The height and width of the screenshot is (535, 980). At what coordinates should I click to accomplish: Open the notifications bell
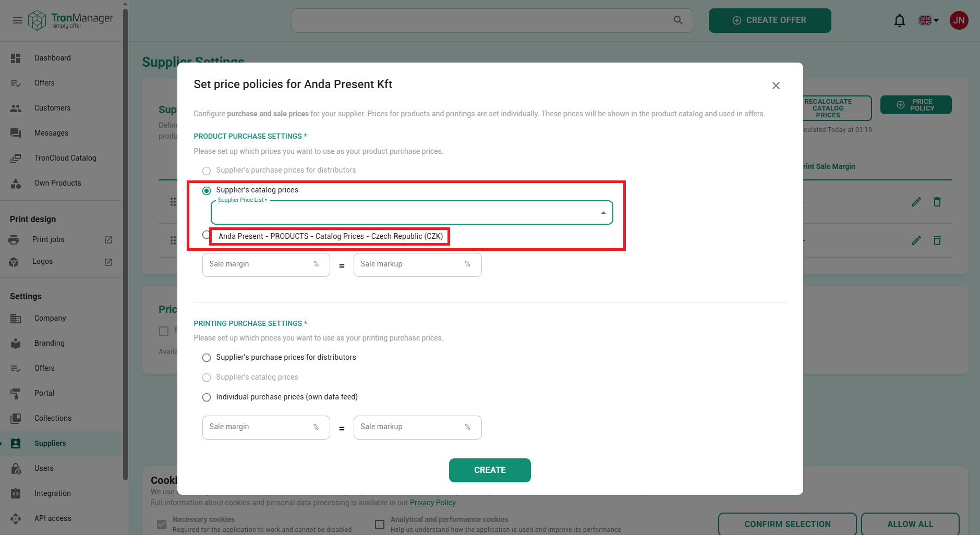pyautogui.click(x=900, y=20)
